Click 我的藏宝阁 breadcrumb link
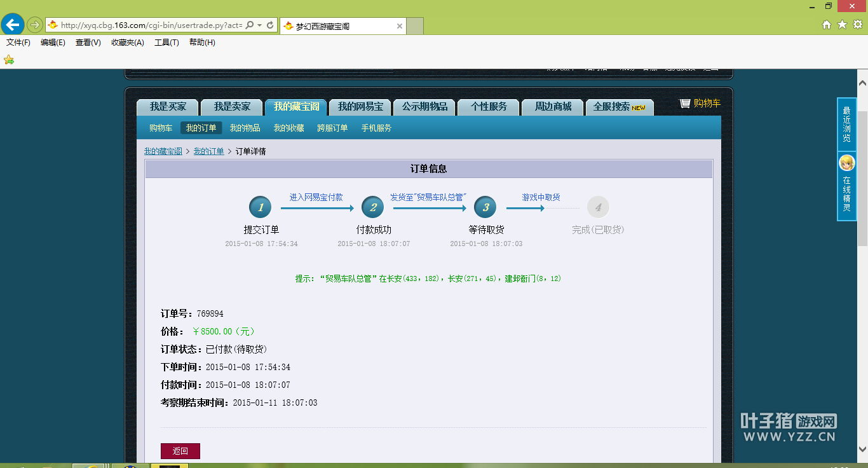 [163, 151]
